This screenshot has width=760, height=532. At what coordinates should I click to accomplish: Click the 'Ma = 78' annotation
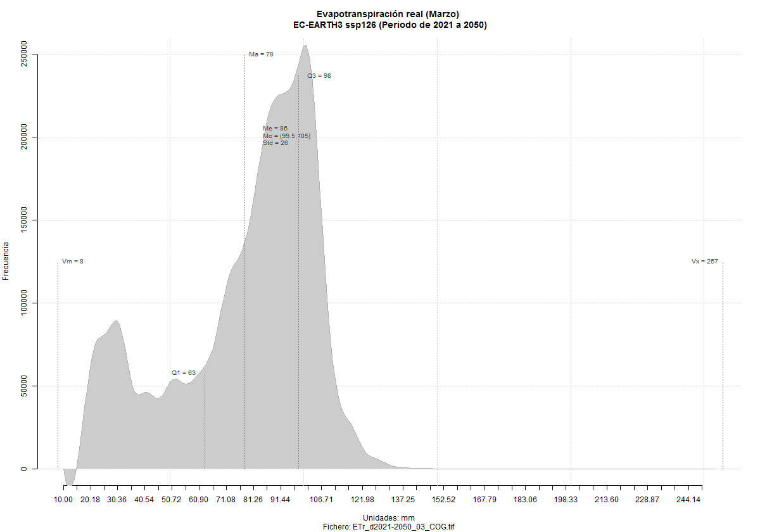tap(261, 54)
